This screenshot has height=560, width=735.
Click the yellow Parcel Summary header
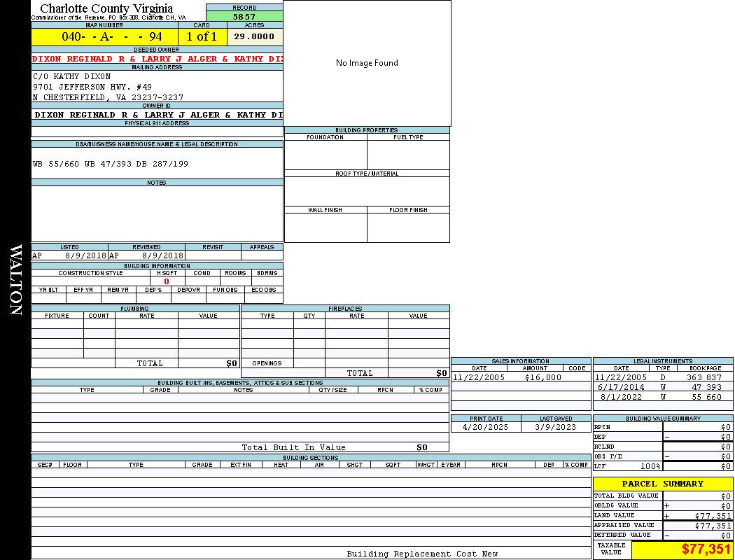pos(662,484)
